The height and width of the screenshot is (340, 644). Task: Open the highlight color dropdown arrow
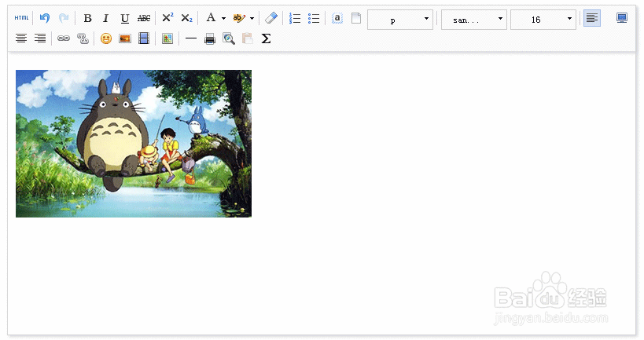tap(252, 19)
